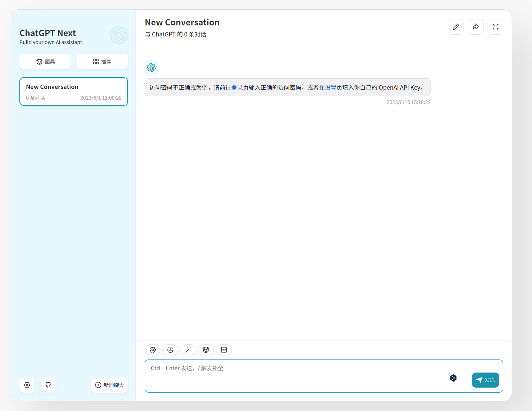Image resolution: width=532 pixels, height=411 pixels.
Task: Open quick prompts with the magic wand icon
Action: pos(188,350)
